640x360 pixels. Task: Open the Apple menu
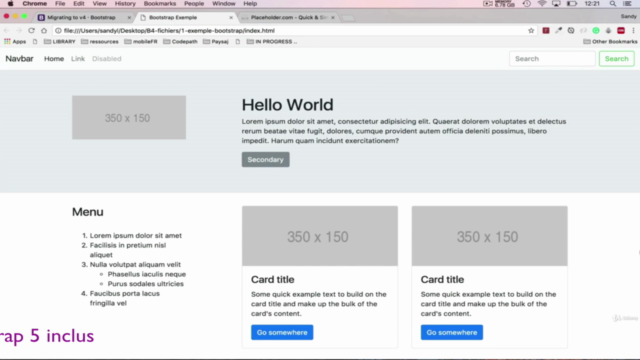click(10, 4)
